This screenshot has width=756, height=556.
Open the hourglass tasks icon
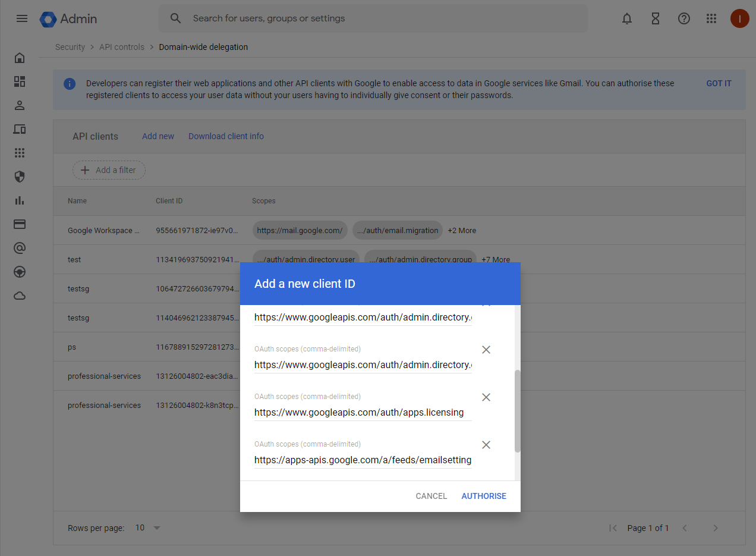pos(655,18)
